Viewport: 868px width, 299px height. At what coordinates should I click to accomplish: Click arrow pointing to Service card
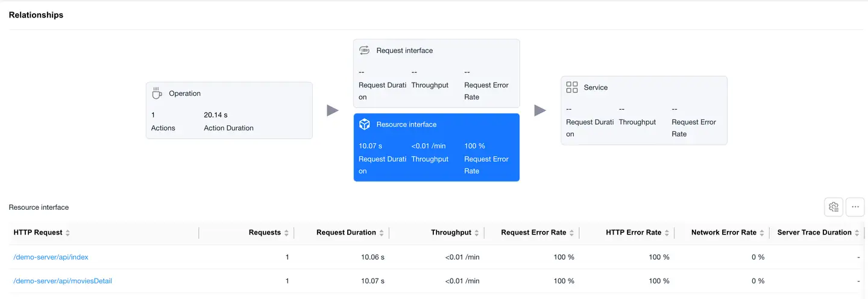point(540,110)
